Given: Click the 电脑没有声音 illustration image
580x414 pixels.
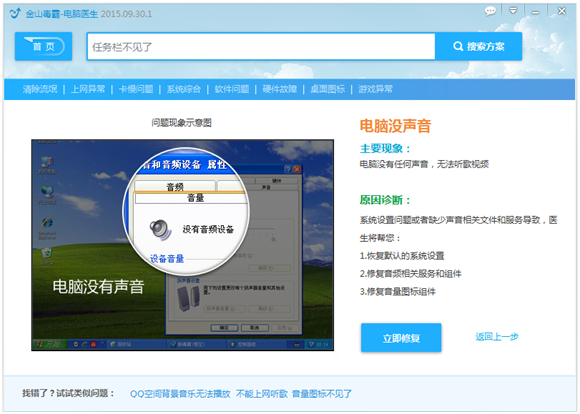Looking at the screenshot, I should click(182, 245).
